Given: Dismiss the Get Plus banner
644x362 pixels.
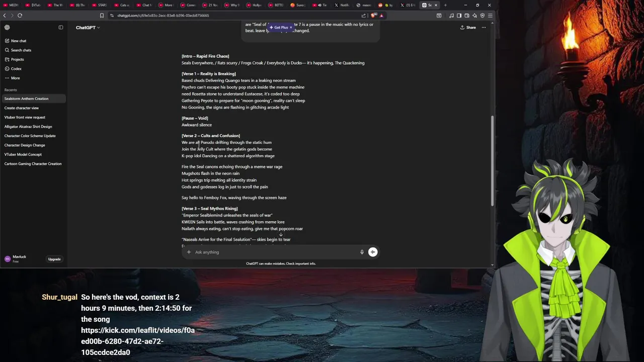Looking at the screenshot, I should (x=291, y=27).
